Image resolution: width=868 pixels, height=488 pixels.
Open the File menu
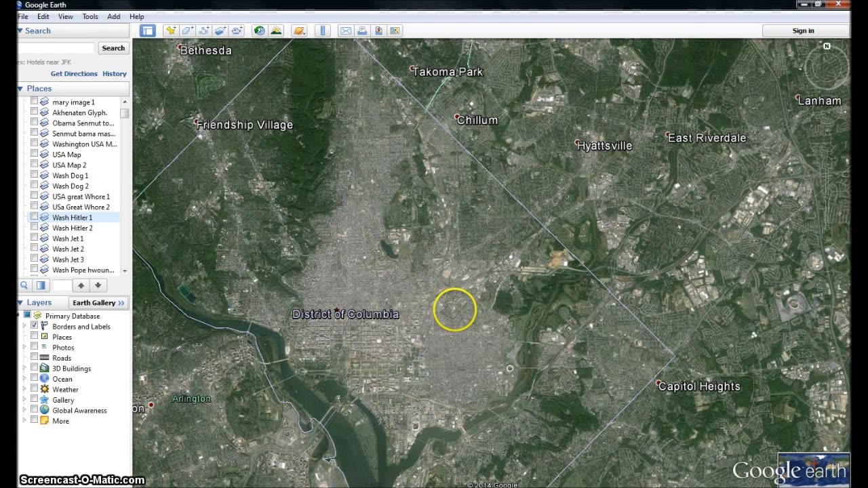click(x=23, y=16)
